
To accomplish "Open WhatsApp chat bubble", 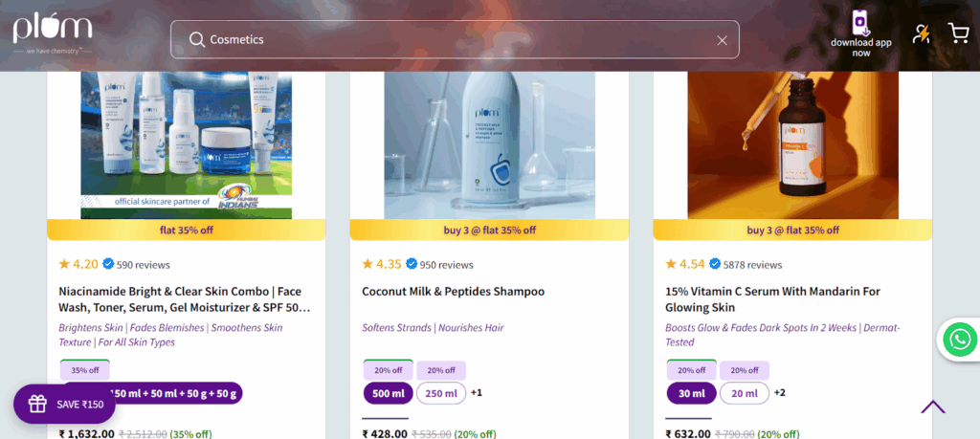I will [x=959, y=340].
